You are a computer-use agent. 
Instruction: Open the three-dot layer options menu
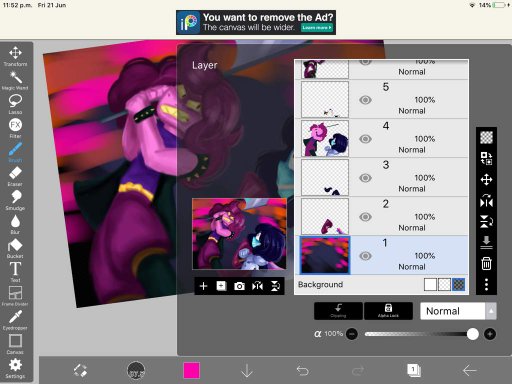tap(486, 284)
